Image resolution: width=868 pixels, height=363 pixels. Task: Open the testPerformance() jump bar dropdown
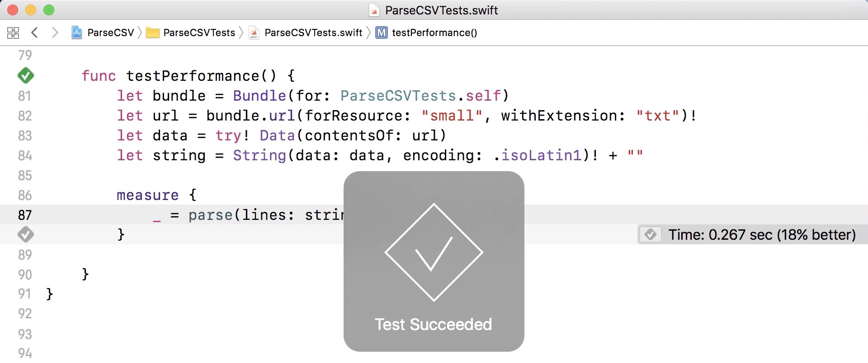point(435,33)
